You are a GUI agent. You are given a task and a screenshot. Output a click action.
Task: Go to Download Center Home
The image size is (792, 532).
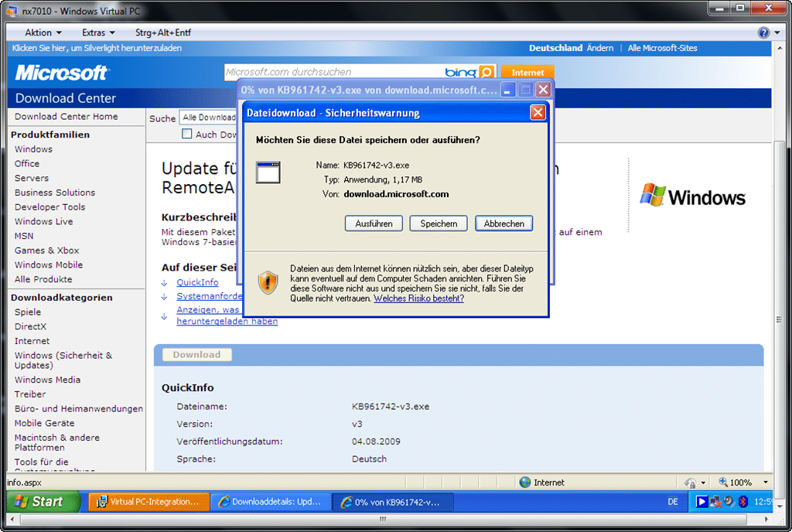67,116
